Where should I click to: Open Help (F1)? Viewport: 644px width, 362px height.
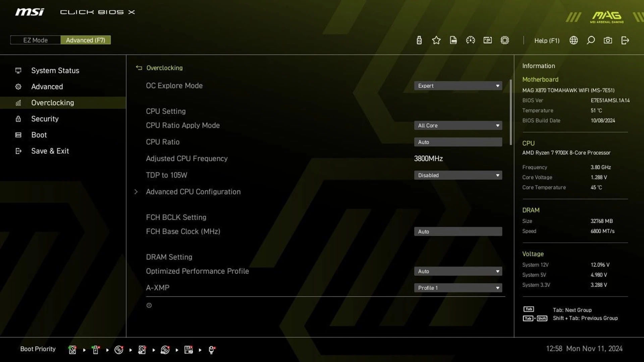coord(547,41)
